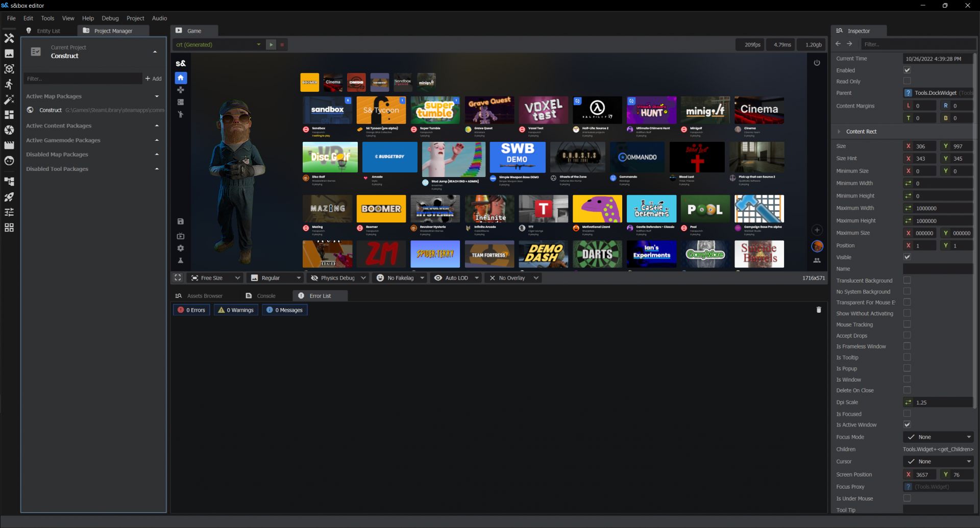The height and width of the screenshot is (528, 980).
Task: Clear the error list with trash icon
Action: tap(819, 310)
